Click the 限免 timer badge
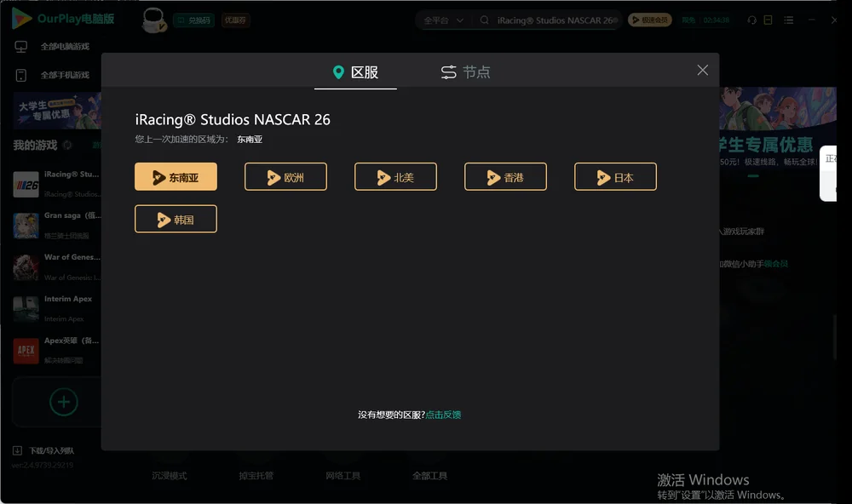The height and width of the screenshot is (504, 852). (x=705, y=20)
